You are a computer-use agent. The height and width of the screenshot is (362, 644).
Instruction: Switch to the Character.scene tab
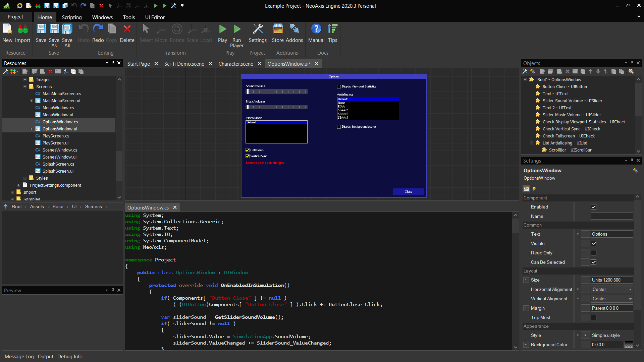(236, 64)
